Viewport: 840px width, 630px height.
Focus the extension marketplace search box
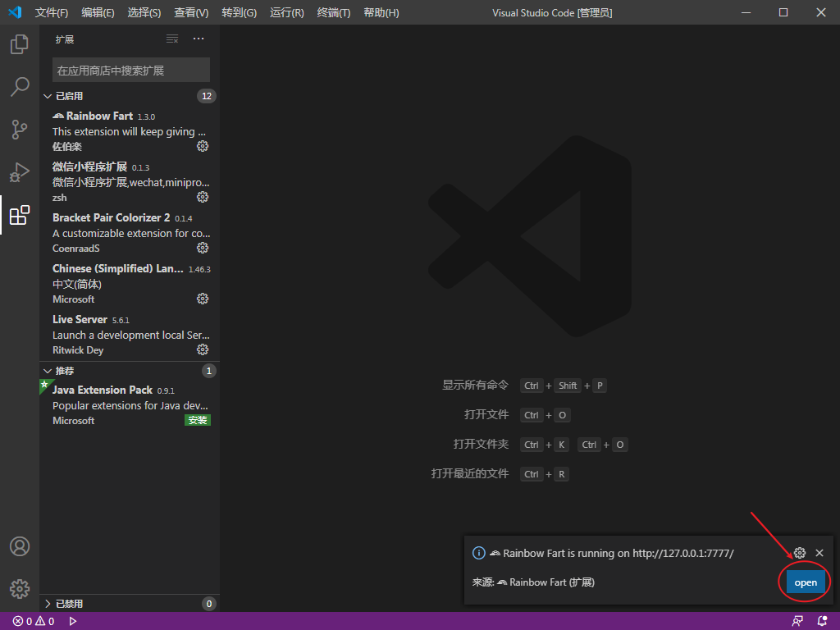[131, 71]
